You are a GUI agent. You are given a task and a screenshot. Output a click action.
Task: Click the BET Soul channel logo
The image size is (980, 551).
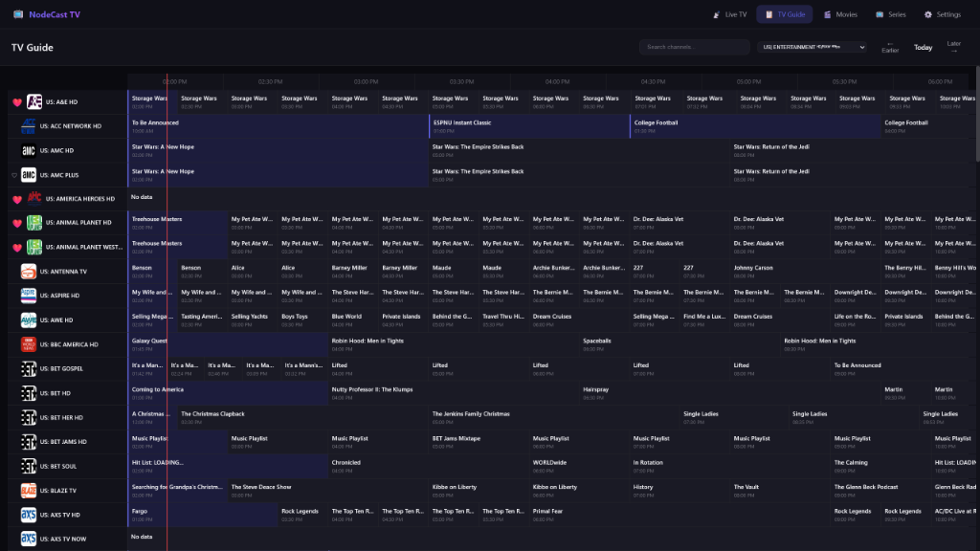28,466
